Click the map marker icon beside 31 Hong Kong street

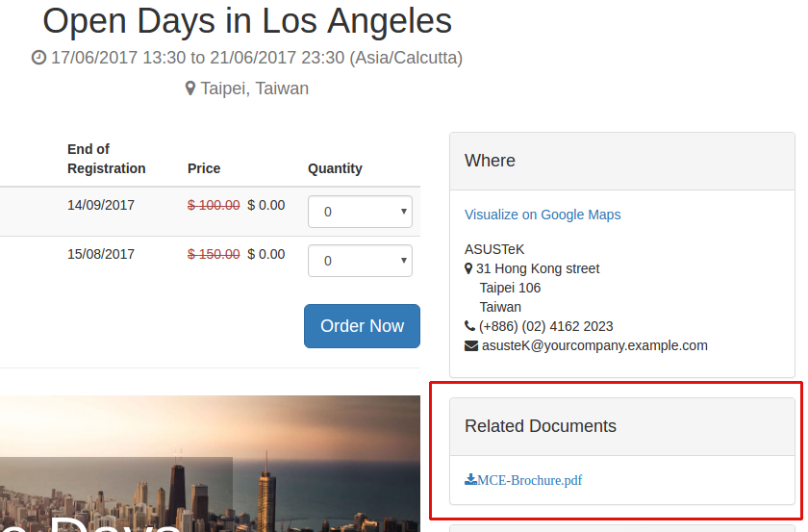pyautogui.click(x=468, y=269)
